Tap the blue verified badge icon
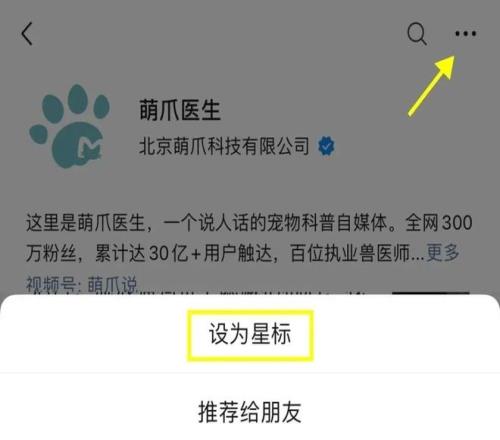The image size is (500, 440). (x=326, y=146)
